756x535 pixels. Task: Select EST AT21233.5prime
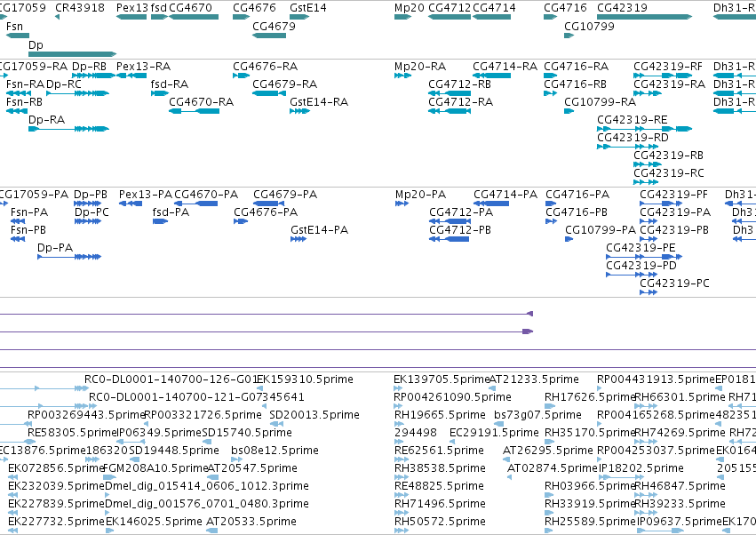click(492, 387)
